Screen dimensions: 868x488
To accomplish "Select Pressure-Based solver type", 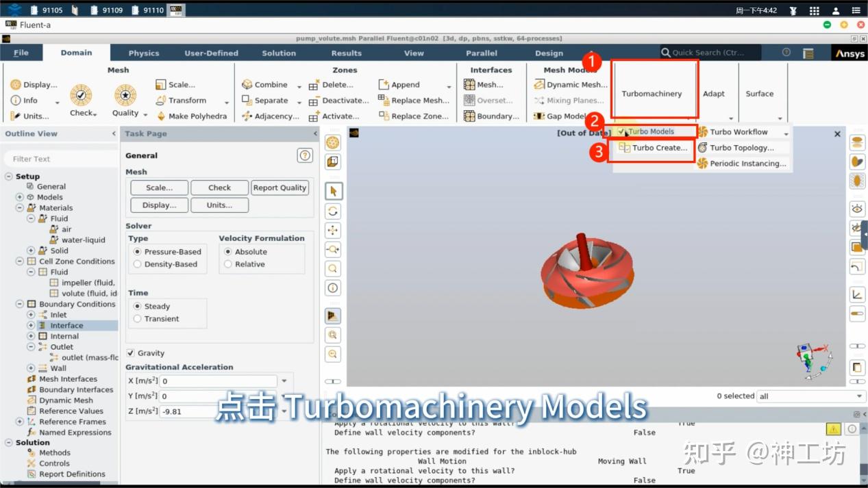I will coord(138,252).
